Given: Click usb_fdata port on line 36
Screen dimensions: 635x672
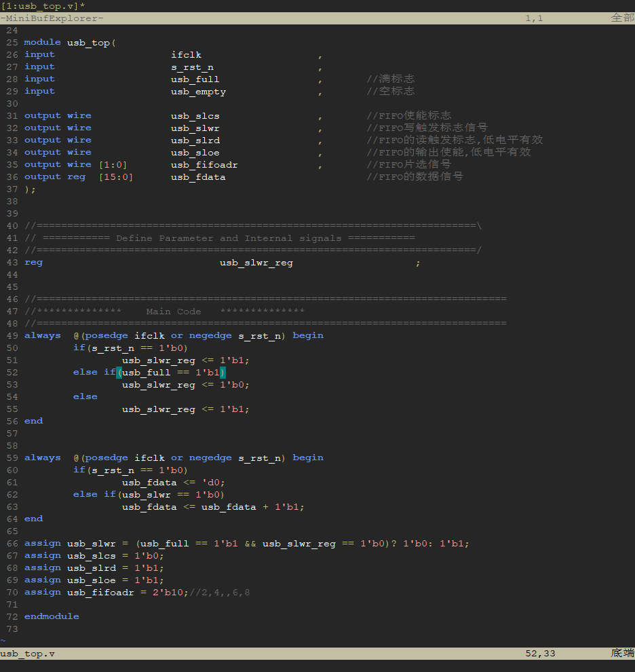Looking at the screenshot, I should [198, 177].
